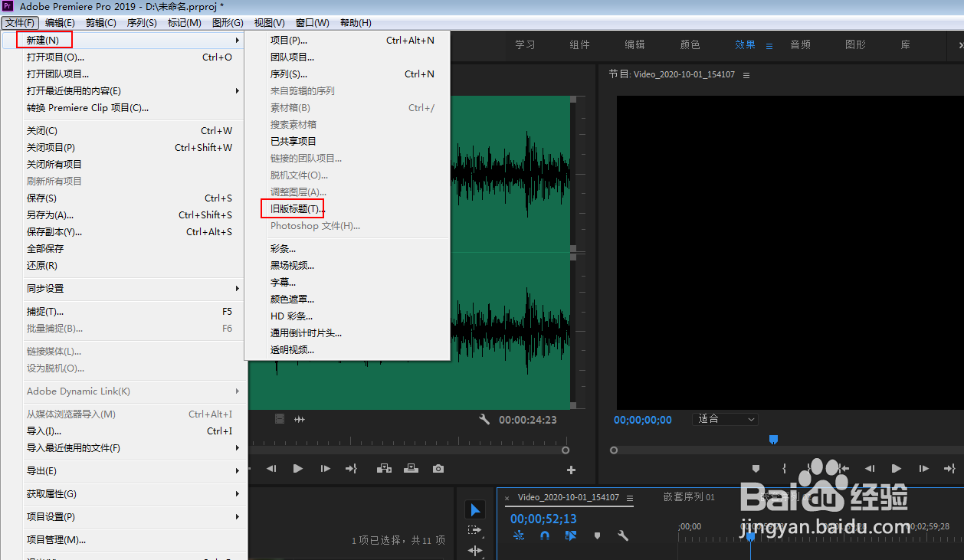Image resolution: width=964 pixels, height=560 pixels.
Task: Select the Selection arrow tool
Action: [475, 510]
